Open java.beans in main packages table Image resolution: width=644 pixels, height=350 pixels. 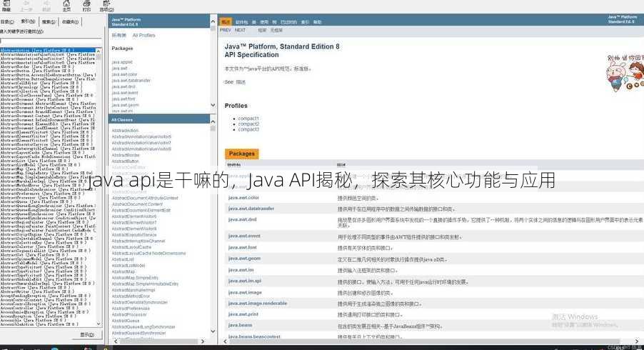tap(241, 325)
